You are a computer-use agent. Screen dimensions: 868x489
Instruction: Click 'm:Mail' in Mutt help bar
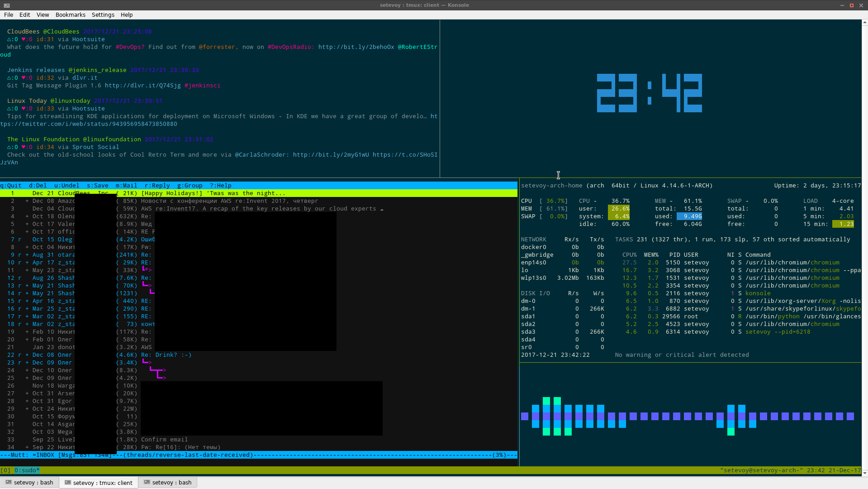click(x=126, y=185)
